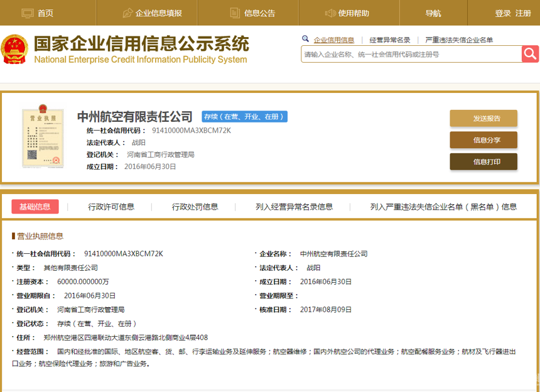Click 战阳 legal representative in header card
Screen dimensions: 540x392
pyautogui.click(x=138, y=143)
